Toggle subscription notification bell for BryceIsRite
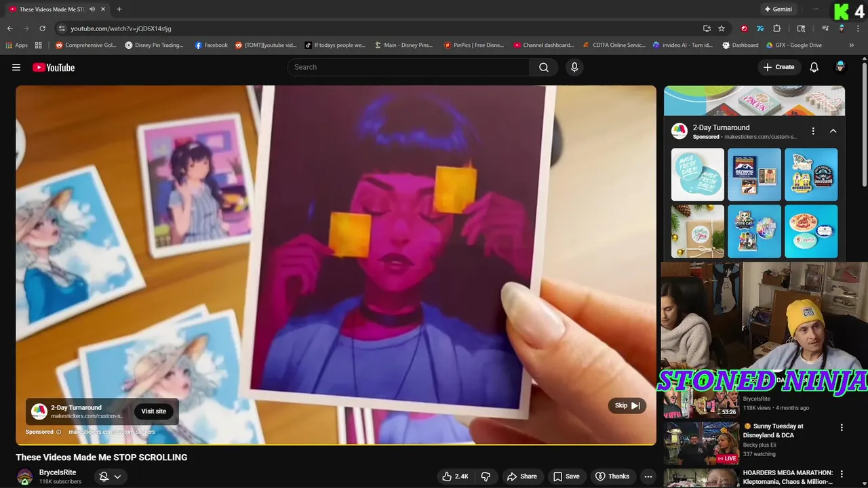Image resolution: width=868 pixels, height=488 pixels. point(104,476)
